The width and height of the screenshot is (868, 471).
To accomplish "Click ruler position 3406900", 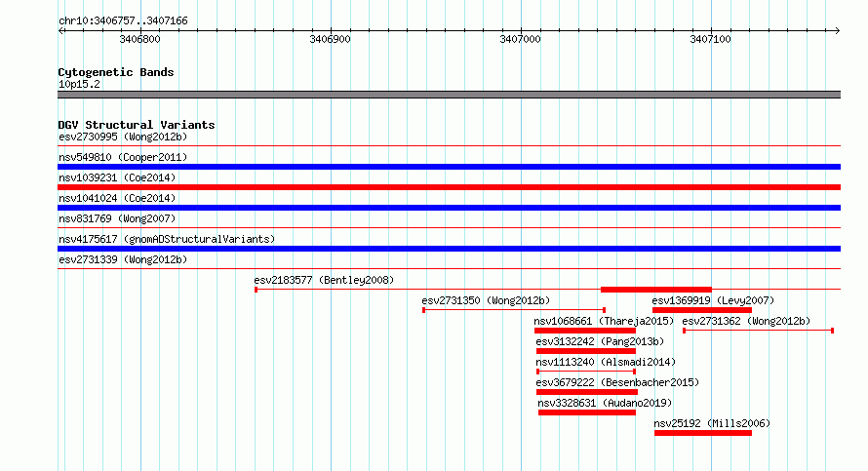I will coord(330,39).
